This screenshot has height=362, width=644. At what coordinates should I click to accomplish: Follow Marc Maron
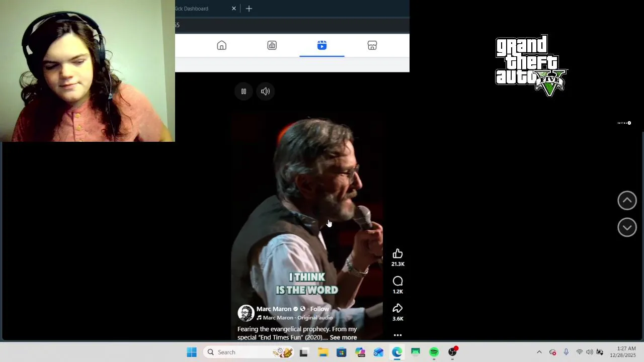coord(319,309)
